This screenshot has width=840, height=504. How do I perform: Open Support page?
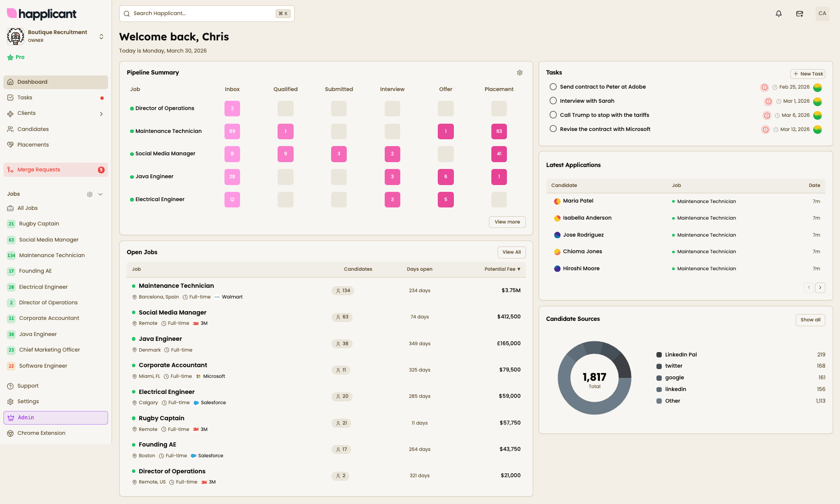56,386
